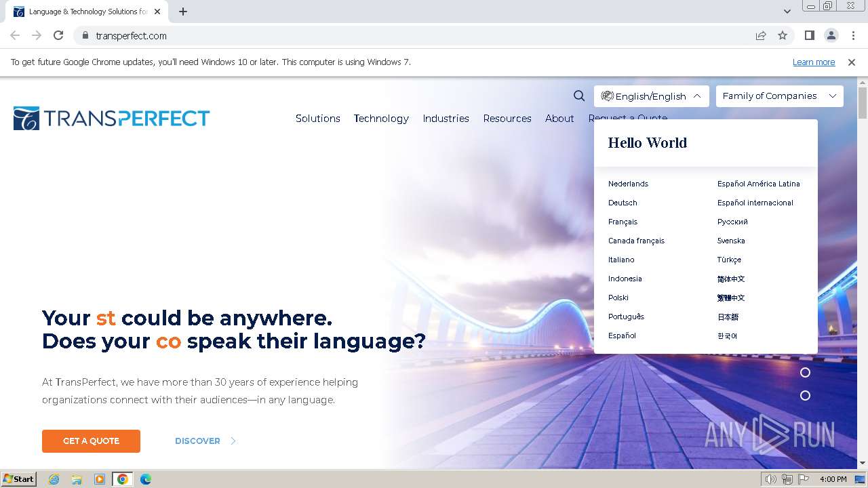This screenshot has width=868, height=488.
Task: Select 日本語 language
Action: (x=728, y=317)
